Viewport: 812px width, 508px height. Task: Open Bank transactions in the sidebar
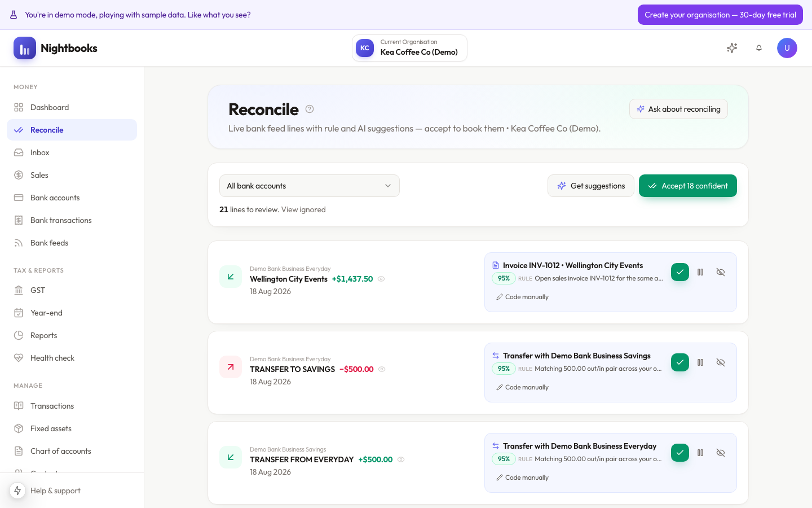coord(72,220)
